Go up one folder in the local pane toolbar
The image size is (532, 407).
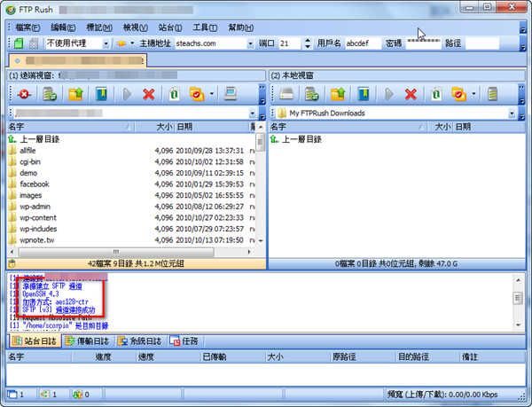[338, 94]
